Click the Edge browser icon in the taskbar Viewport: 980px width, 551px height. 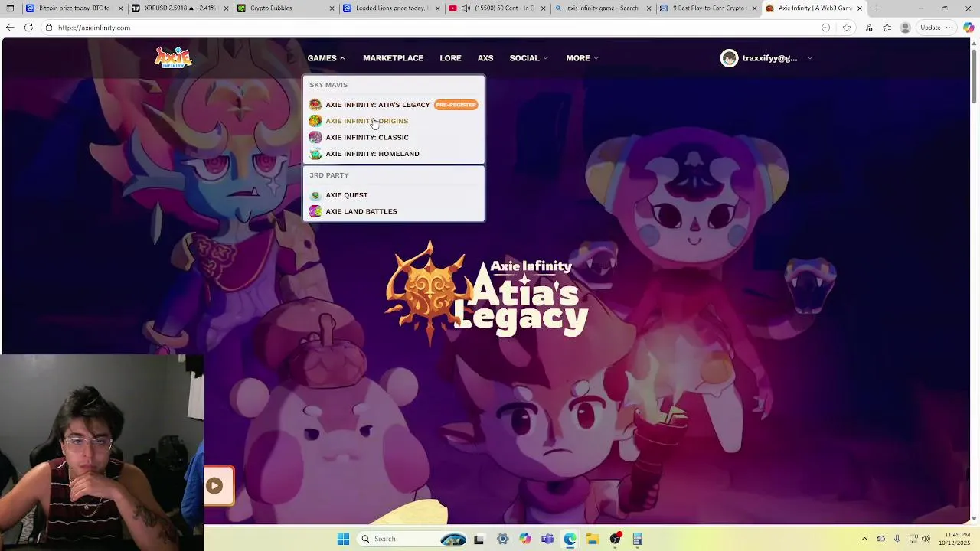(x=570, y=539)
